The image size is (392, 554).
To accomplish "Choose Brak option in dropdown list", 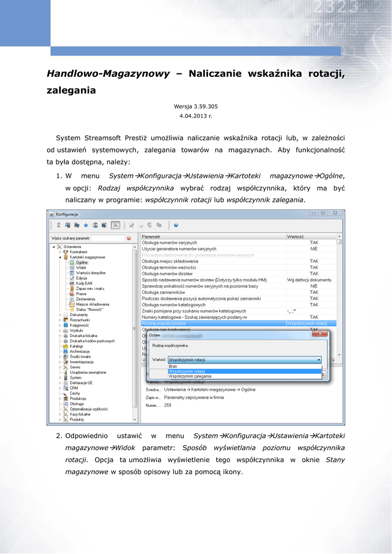I will click(x=173, y=366).
